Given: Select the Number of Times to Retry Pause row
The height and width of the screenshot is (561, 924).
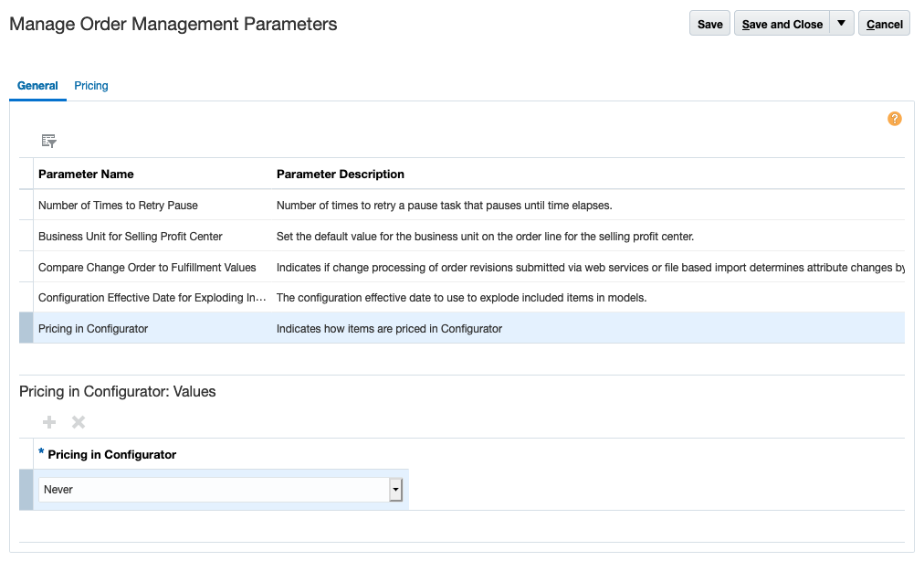Looking at the screenshot, I should click(117, 205).
